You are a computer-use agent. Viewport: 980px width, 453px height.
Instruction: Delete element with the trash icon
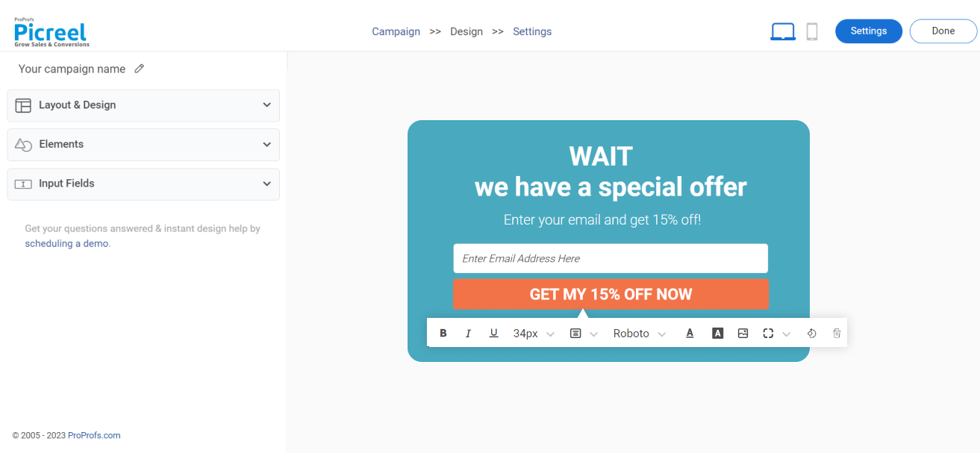coord(837,334)
